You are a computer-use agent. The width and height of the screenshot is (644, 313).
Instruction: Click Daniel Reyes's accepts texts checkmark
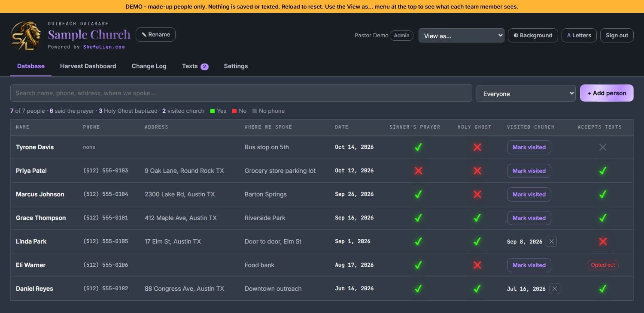click(x=603, y=289)
